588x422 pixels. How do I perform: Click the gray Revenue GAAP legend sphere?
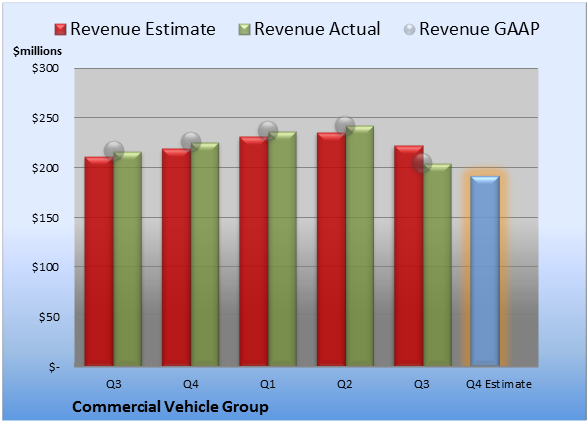pos(410,30)
